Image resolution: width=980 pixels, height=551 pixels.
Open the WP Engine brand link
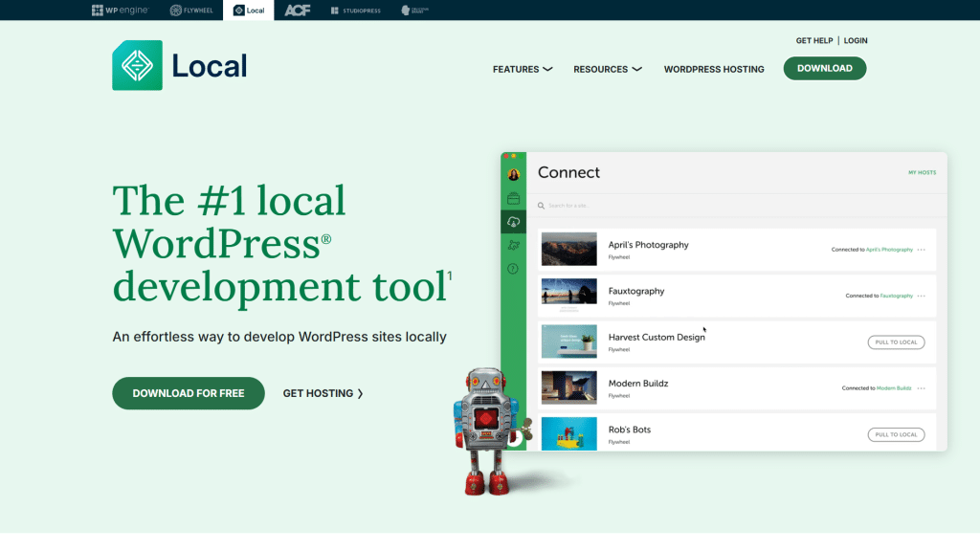(x=120, y=10)
